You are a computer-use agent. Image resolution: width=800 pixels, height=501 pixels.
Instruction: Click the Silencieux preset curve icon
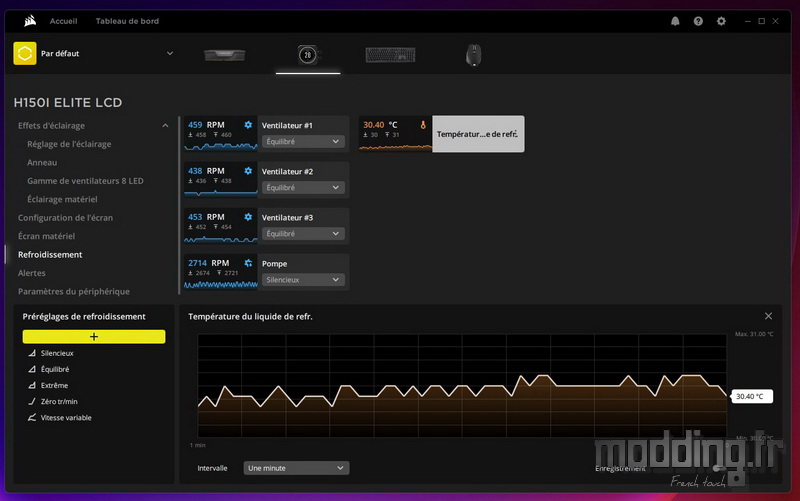pos(32,353)
